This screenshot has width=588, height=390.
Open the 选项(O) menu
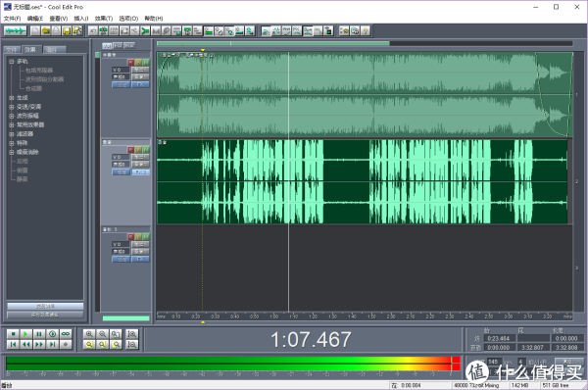[128, 19]
